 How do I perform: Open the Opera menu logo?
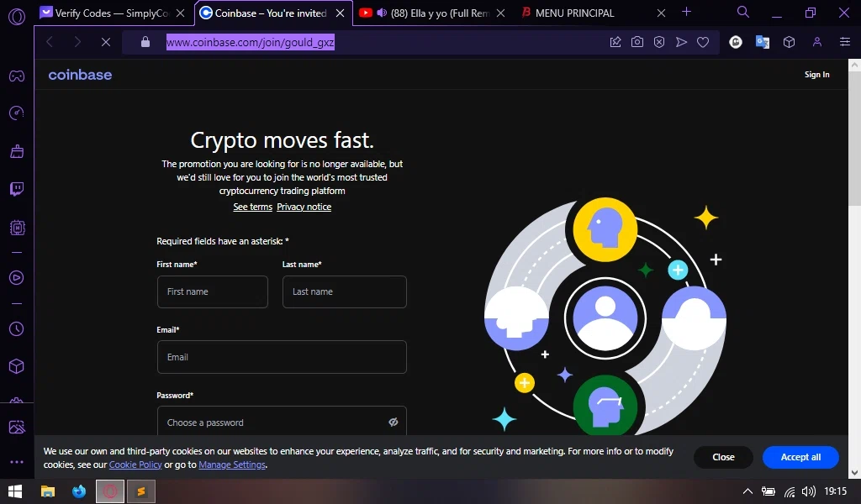(x=17, y=17)
